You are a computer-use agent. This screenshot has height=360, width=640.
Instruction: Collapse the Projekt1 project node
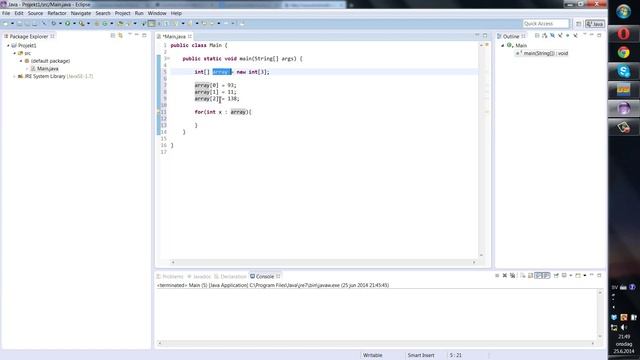point(8,46)
